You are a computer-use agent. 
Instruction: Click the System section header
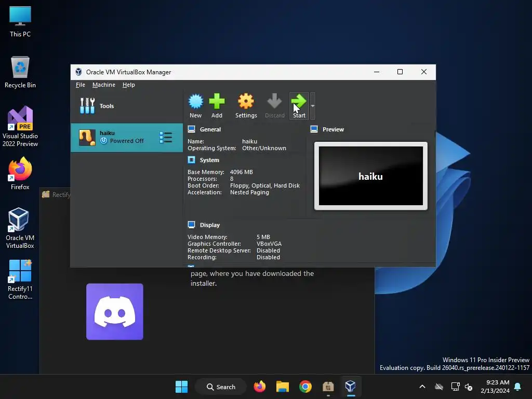(x=209, y=160)
